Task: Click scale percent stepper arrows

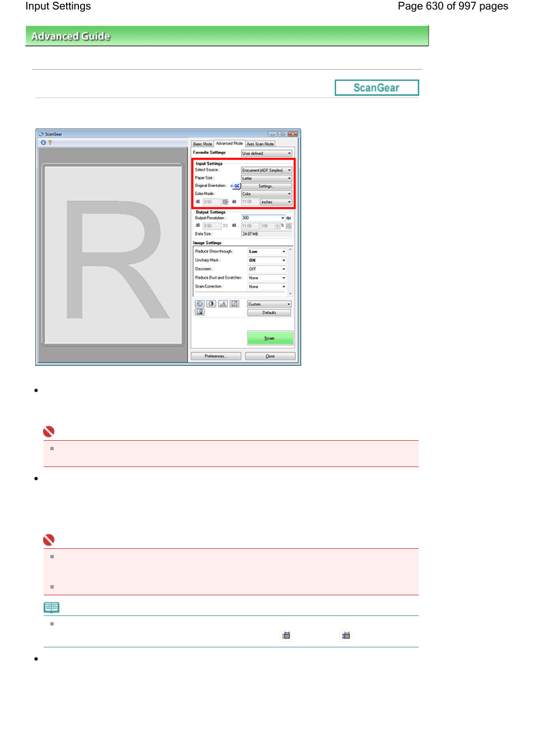Action: [x=278, y=226]
